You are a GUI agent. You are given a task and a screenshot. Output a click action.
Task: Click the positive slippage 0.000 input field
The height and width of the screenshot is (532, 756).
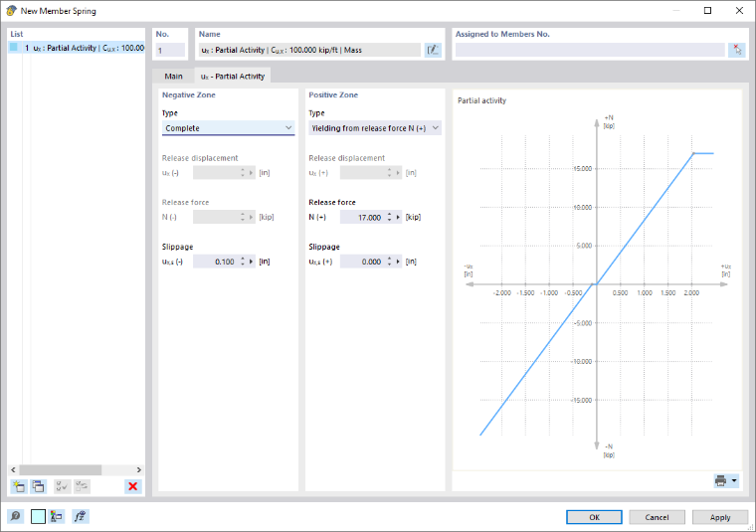coord(361,262)
